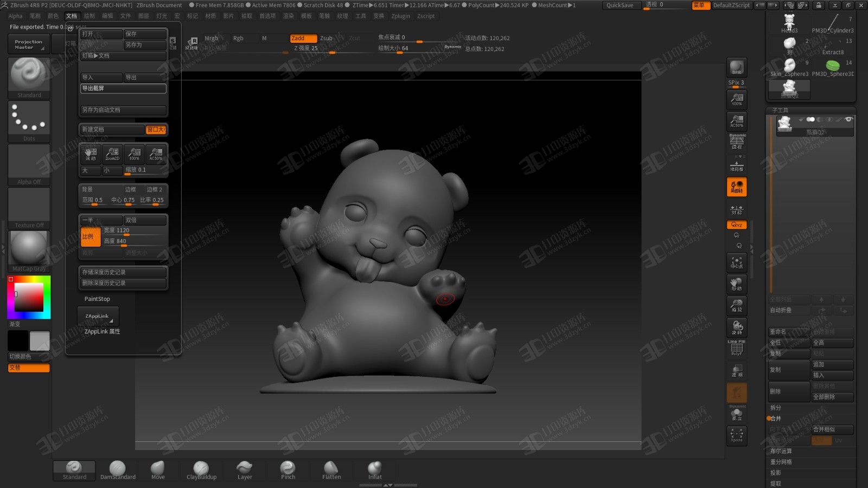Image resolution: width=868 pixels, height=488 pixels.
Task: Open the Zplugin menu
Action: tap(401, 16)
